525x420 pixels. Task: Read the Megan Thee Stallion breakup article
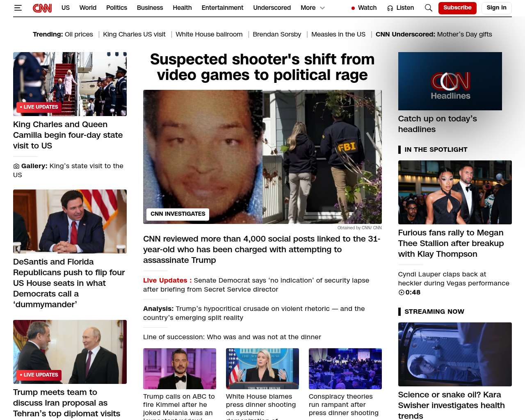(451, 243)
